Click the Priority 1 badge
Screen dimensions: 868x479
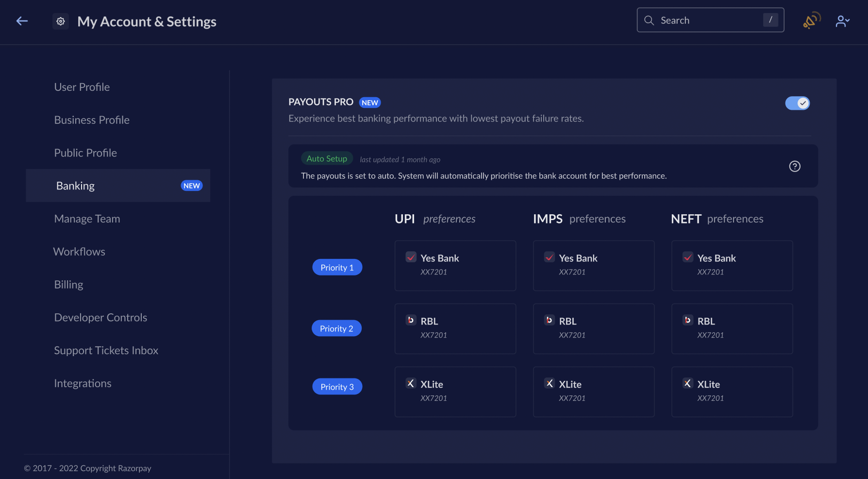pos(337,267)
